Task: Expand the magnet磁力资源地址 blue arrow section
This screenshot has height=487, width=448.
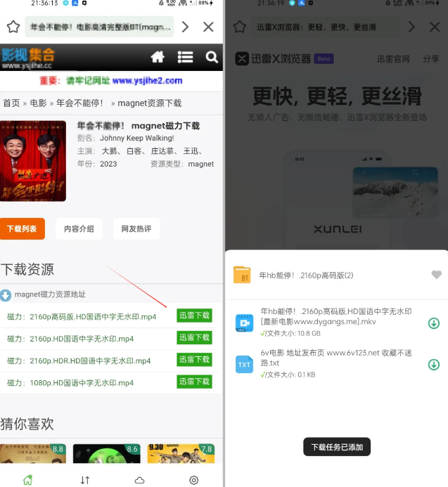Action: pos(6,295)
